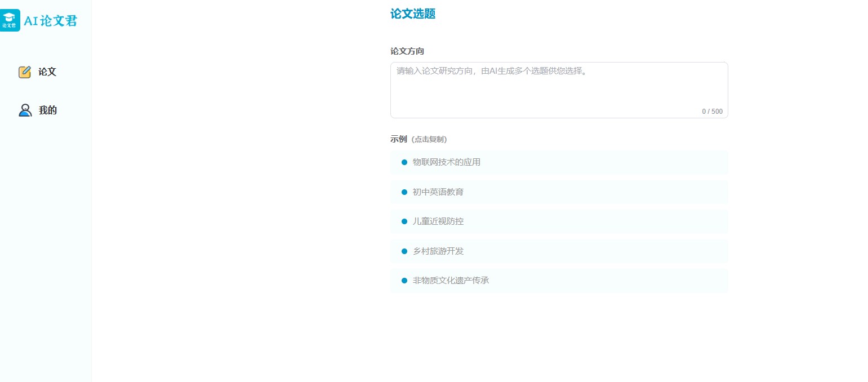Click the 论文选题 page heading
This screenshot has width=868, height=382.
tap(412, 14)
